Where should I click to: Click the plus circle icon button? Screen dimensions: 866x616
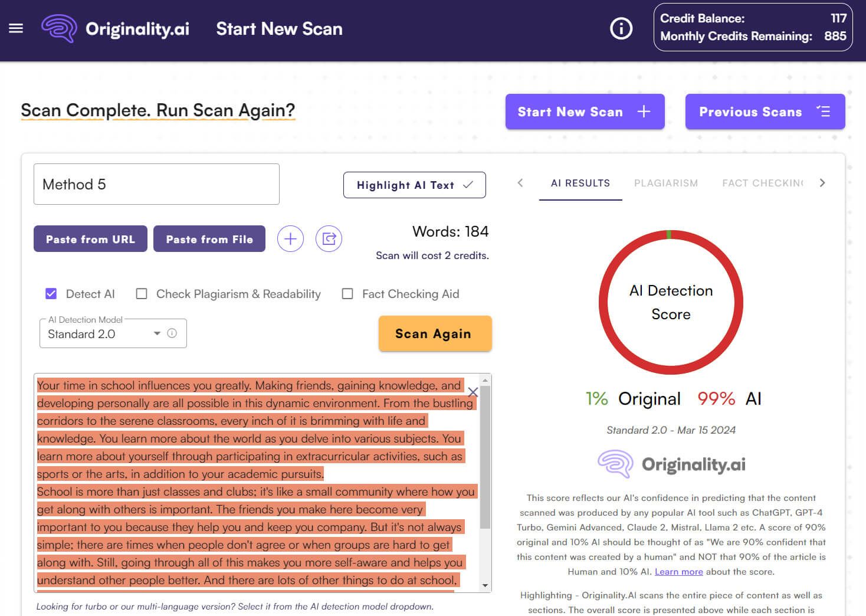290,239
